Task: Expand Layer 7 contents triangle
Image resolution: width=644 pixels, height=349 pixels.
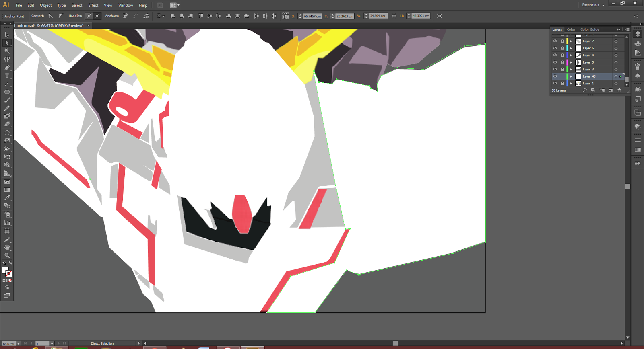Action: (x=571, y=41)
